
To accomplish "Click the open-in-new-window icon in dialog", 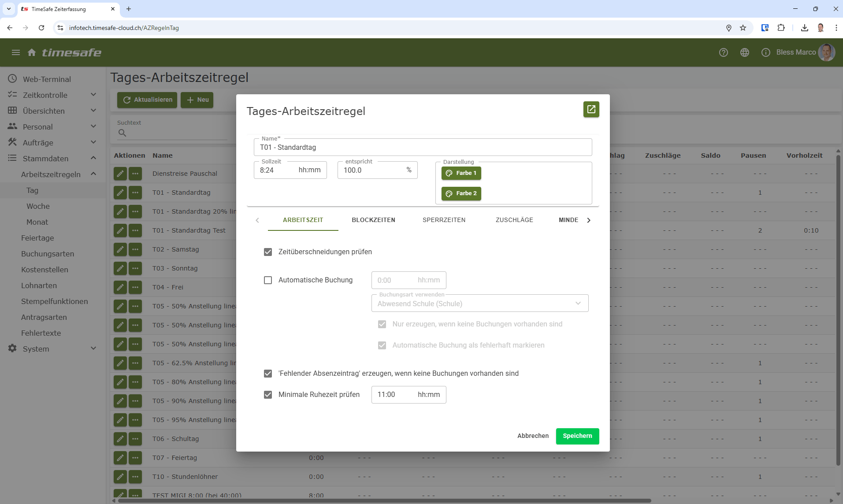I will click(x=591, y=109).
